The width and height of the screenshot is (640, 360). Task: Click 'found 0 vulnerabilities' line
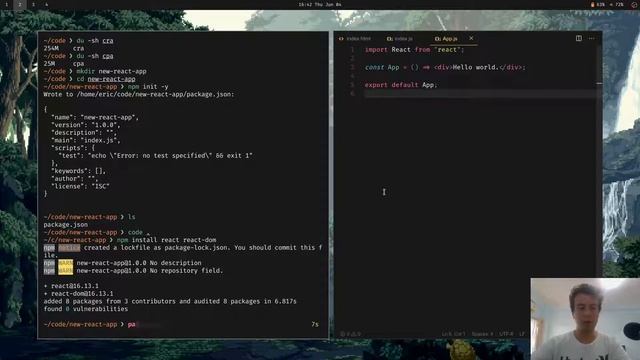[86, 309]
